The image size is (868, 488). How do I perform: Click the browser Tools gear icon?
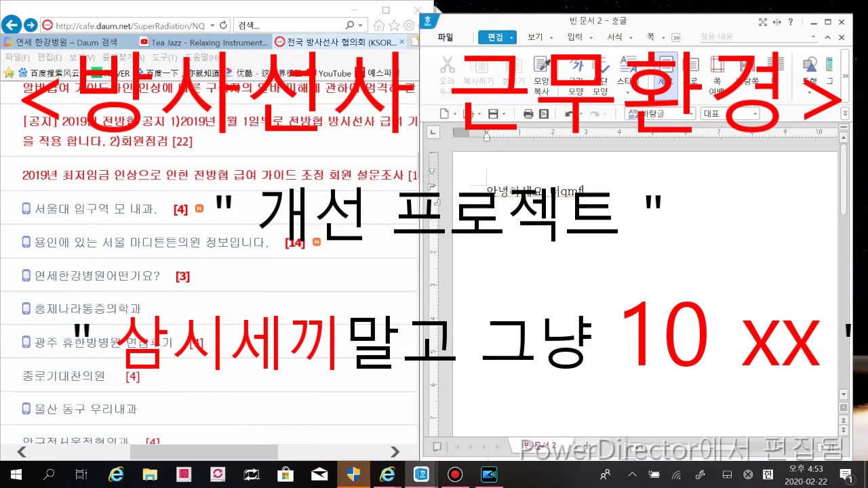click(x=409, y=25)
